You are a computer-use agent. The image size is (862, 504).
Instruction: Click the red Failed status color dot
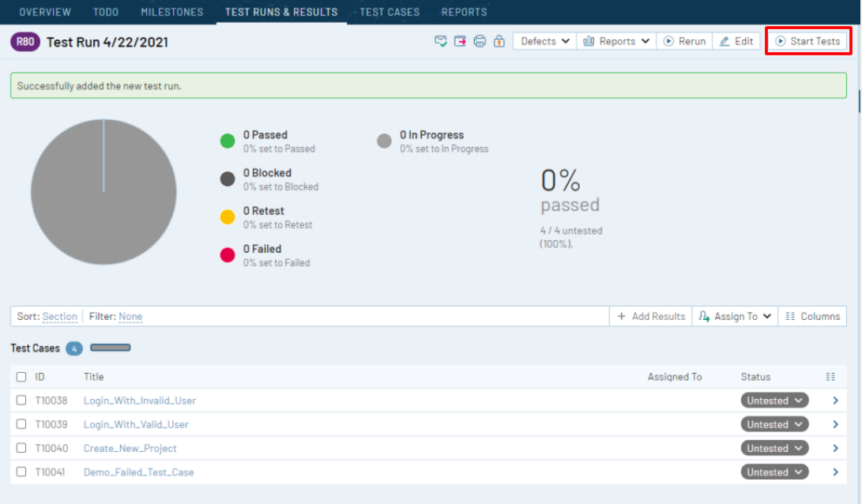228,255
